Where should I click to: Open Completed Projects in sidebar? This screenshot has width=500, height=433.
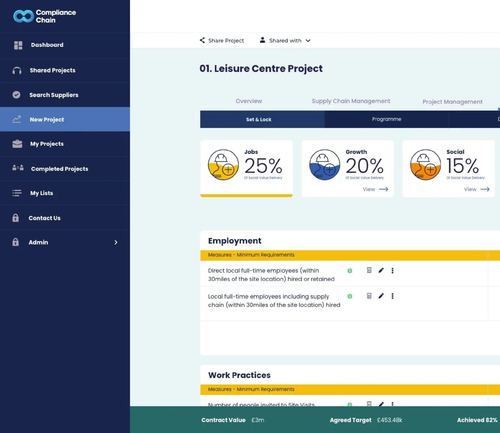[x=65, y=169]
